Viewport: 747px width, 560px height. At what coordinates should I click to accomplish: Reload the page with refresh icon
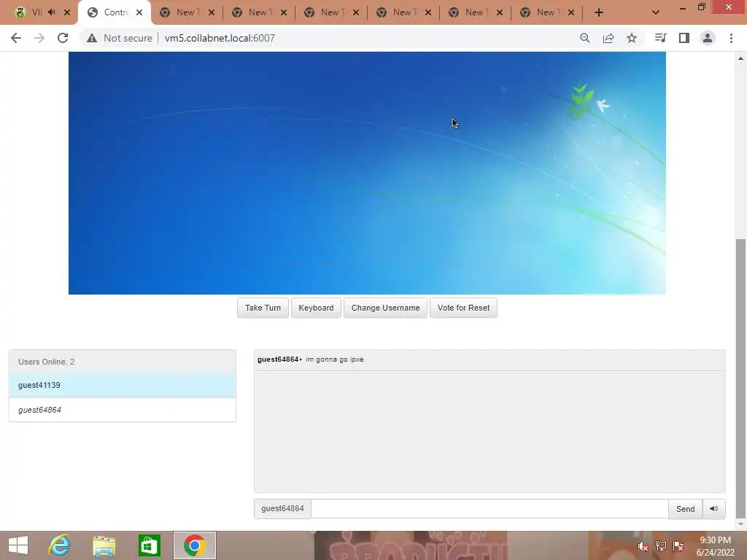(63, 38)
